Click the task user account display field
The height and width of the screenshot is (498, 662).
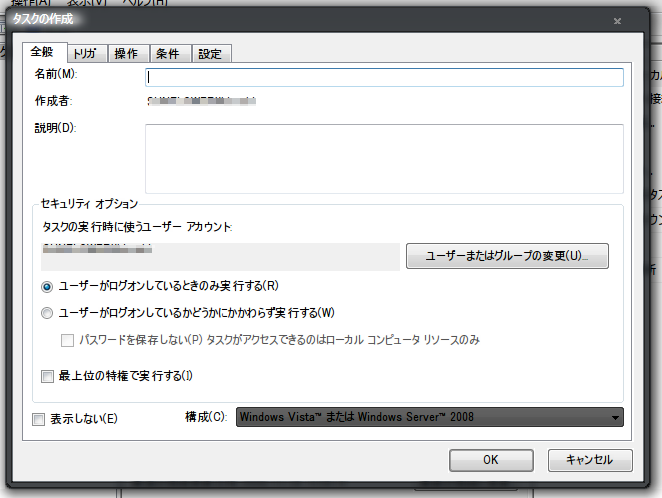220,255
